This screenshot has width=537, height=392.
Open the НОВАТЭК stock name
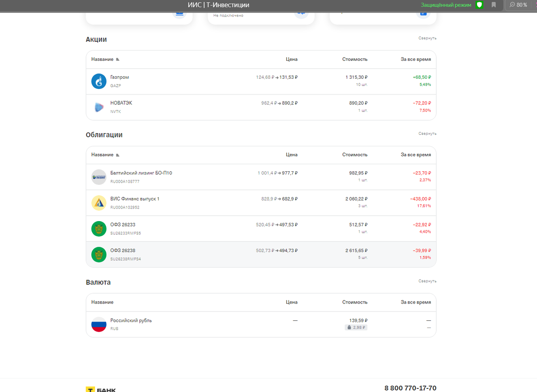point(121,103)
